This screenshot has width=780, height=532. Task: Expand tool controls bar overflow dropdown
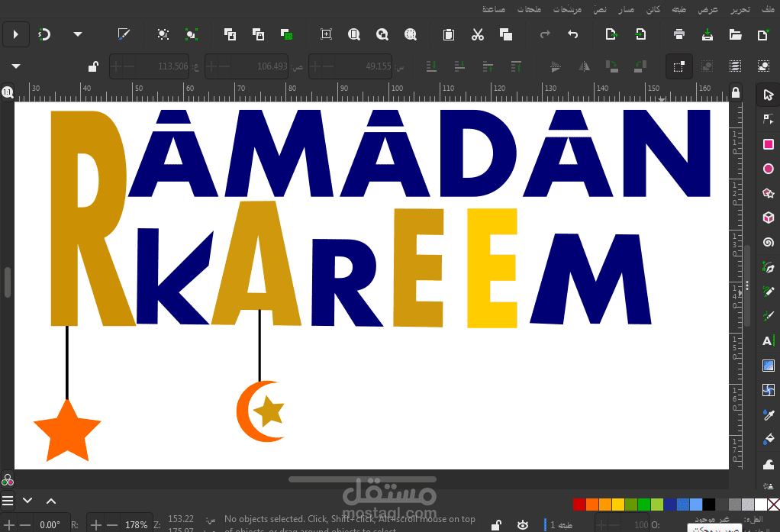click(x=16, y=66)
